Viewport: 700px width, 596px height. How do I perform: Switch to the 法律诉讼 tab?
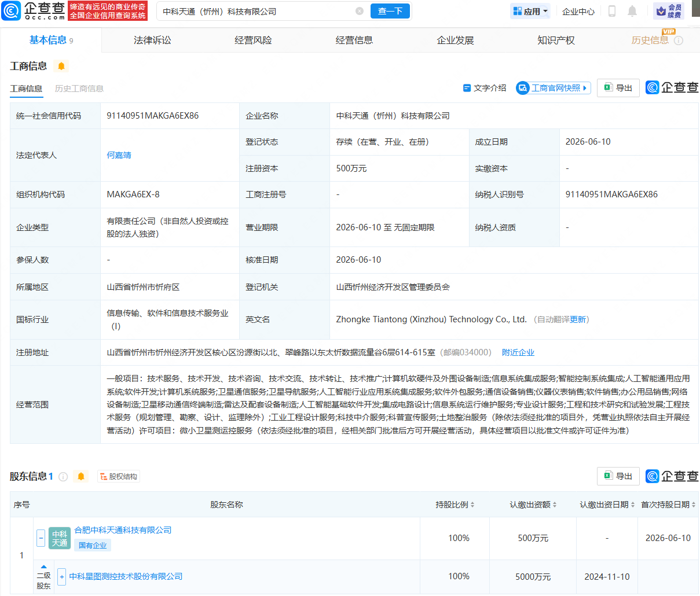click(152, 40)
